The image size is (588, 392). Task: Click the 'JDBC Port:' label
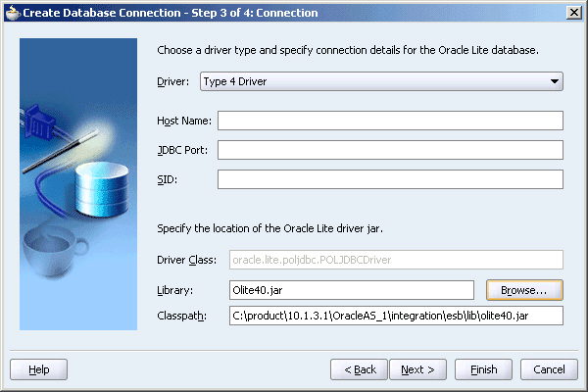[x=182, y=150]
